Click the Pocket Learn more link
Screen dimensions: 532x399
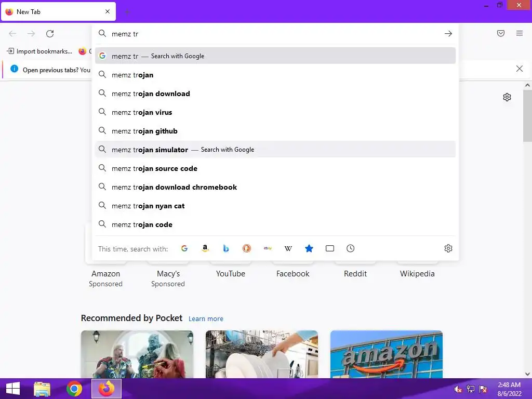(x=206, y=319)
